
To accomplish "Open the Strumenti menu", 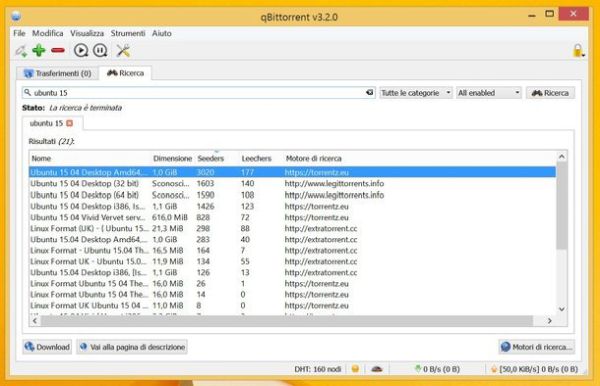I will [128, 33].
